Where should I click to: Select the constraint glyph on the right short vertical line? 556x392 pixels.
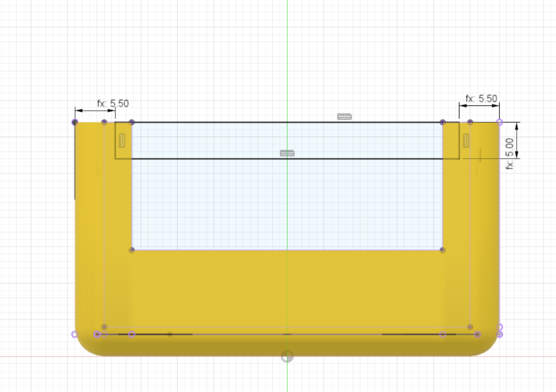point(466,141)
